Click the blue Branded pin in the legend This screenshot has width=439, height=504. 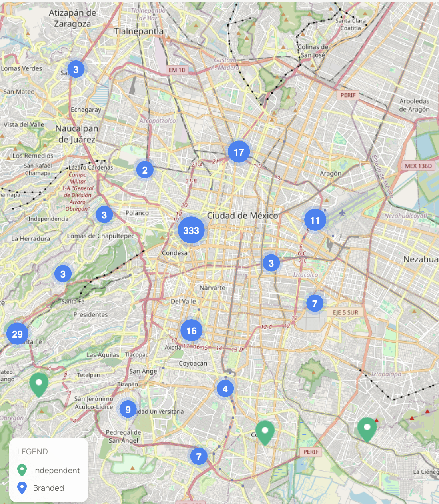tap(22, 488)
